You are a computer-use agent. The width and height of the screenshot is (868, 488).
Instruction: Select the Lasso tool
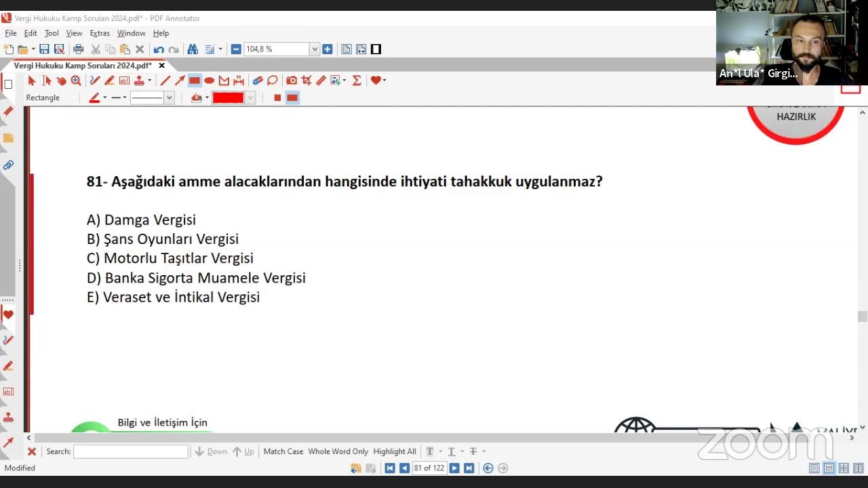[x=272, y=80]
